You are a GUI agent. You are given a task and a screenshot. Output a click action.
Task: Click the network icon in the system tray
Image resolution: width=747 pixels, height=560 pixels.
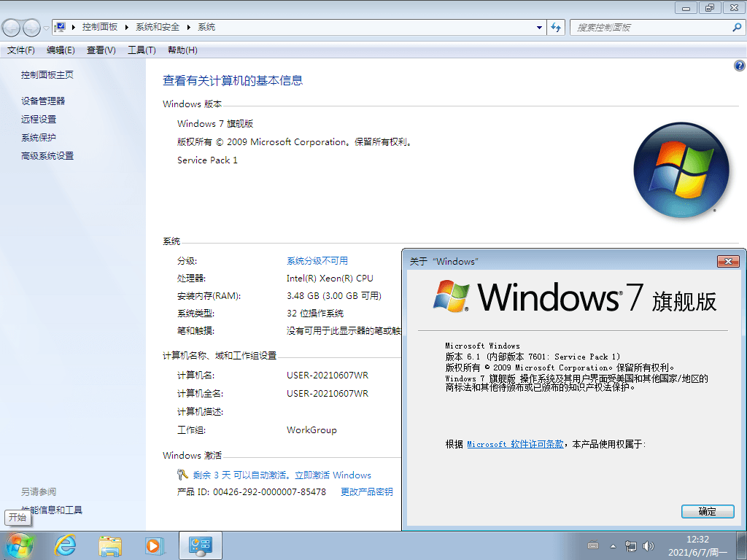[630, 545]
